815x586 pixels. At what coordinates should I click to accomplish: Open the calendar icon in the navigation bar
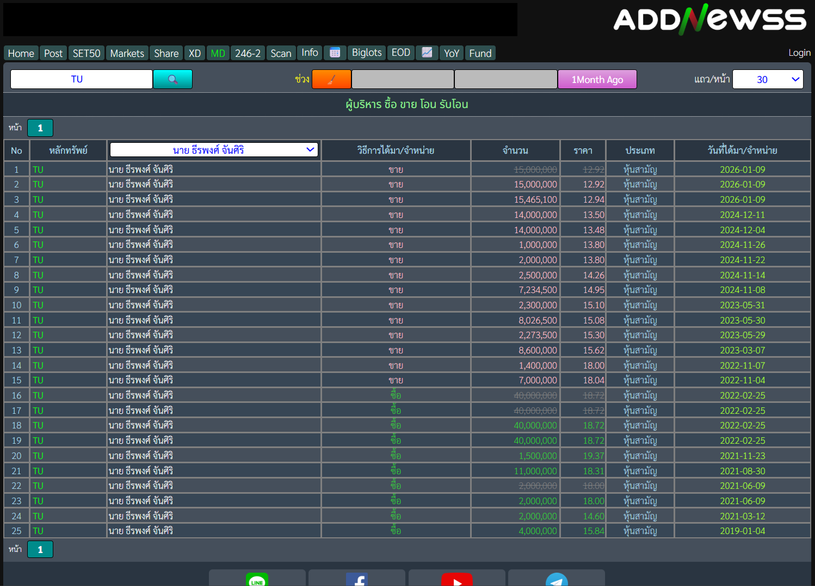tap(335, 53)
